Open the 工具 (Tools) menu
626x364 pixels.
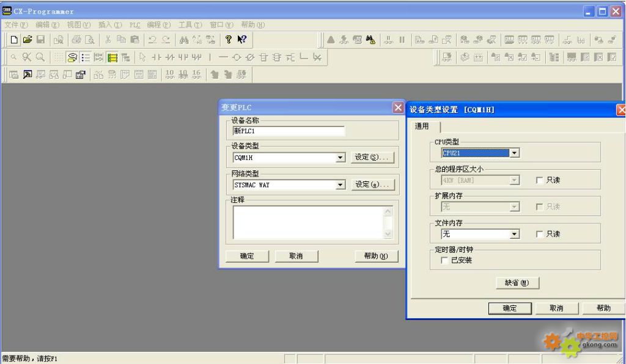click(190, 24)
